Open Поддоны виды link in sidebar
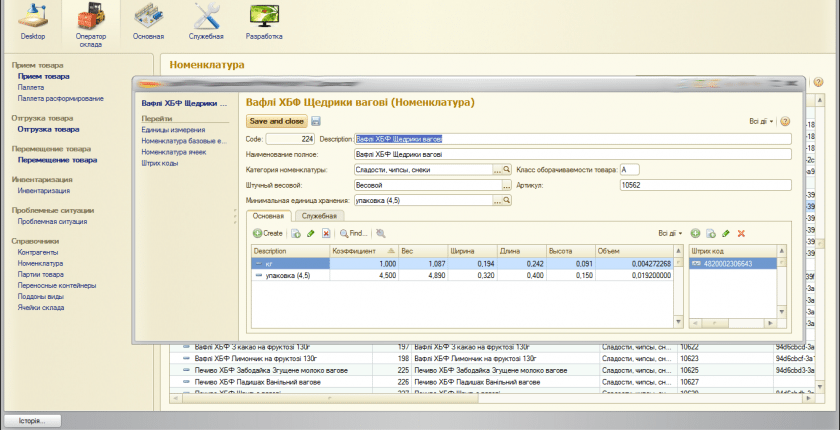This screenshot has width=840, height=430. tap(41, 297)
